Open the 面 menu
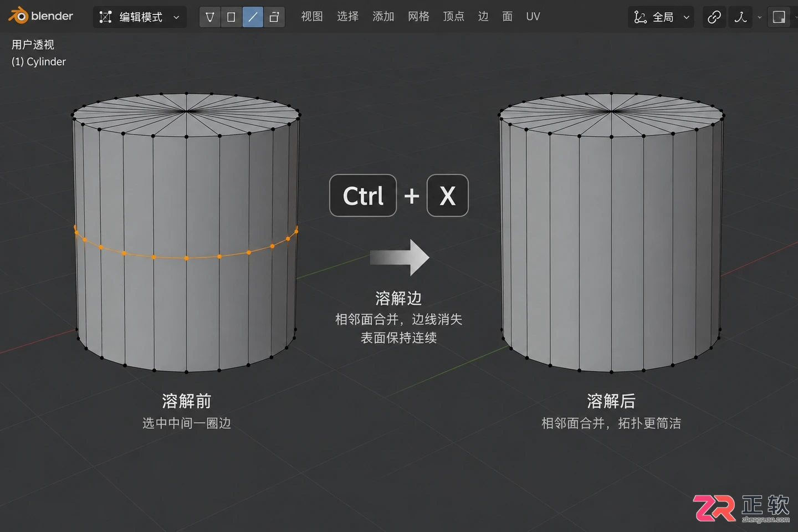Viewport: 798px width, 532px height. pos(507,17)
